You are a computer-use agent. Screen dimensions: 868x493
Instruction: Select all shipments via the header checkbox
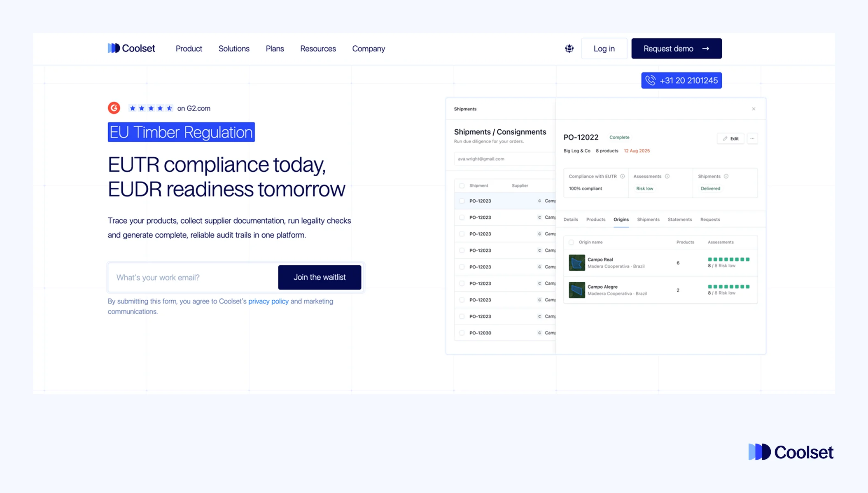click(x=461, y=185)
